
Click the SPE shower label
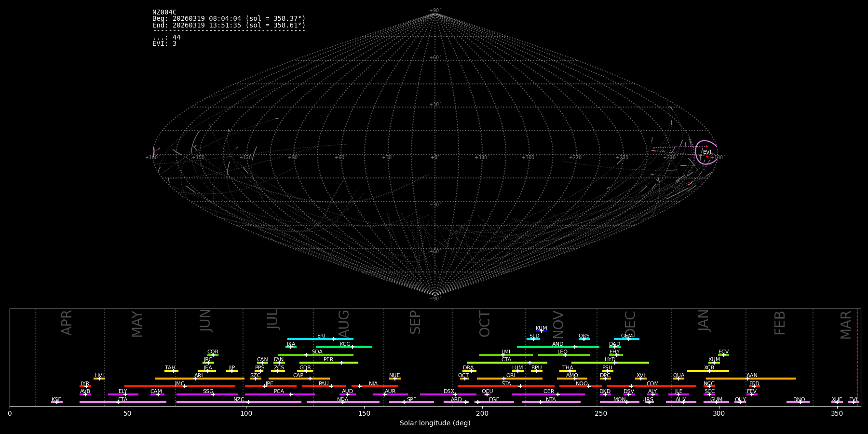(411, 400)
